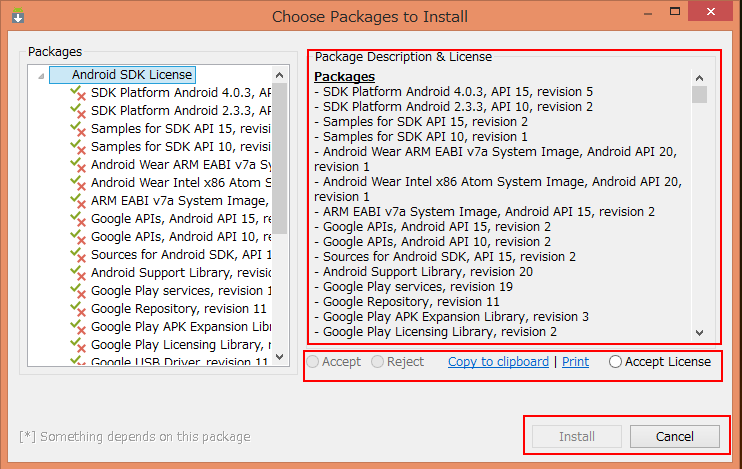Select Android SDK License in package tree

pos(123,75)
